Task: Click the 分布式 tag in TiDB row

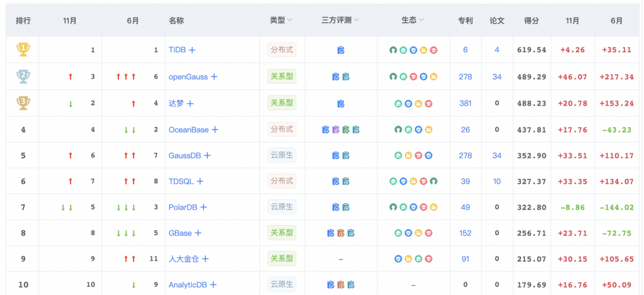Action: 281,50
